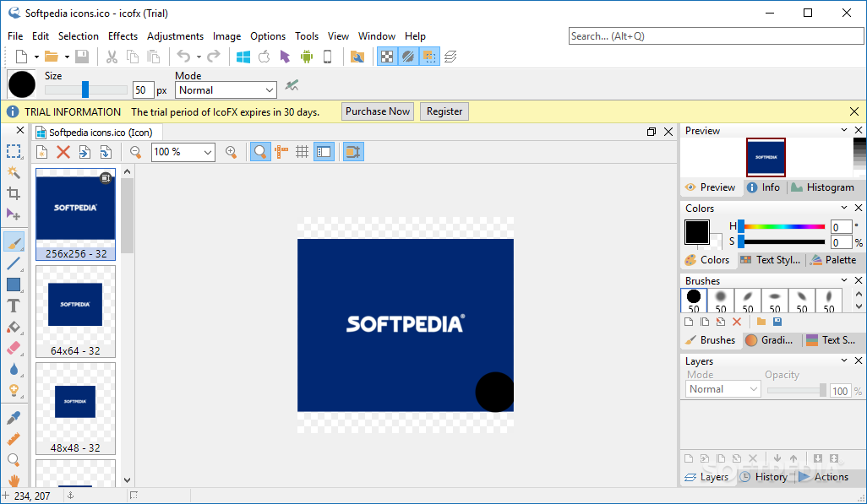Expand the Colors panel options chevron
The height and width of the screenshot is (504, 867).
(x=844, y=208)
